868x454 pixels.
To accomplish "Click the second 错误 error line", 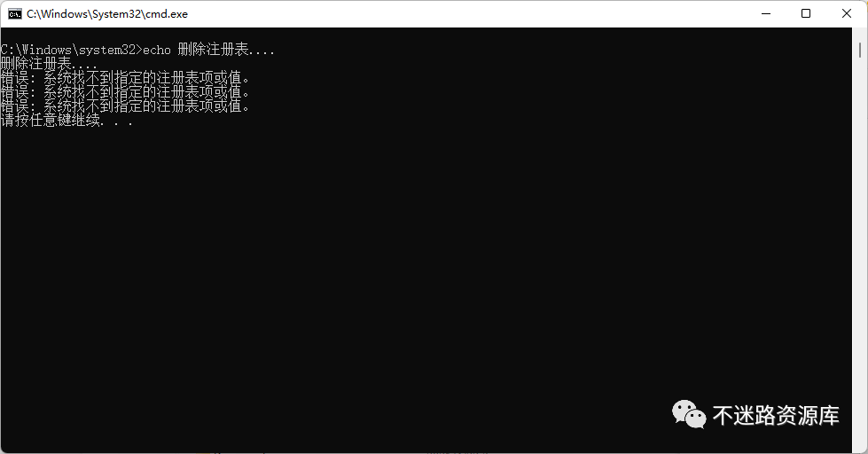I will (x=125, y=92).
